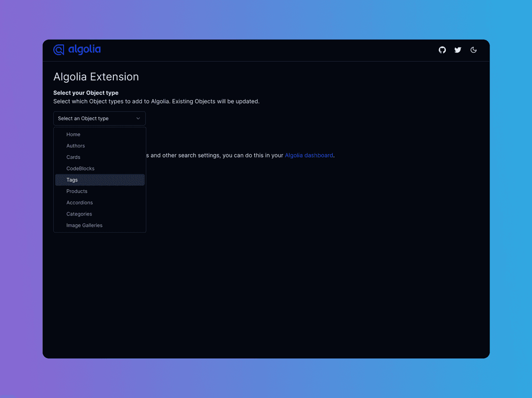The width and height of the screenshot is (532, 398).
Task: Choose Home from the object list
Action: tap(100, 134)
